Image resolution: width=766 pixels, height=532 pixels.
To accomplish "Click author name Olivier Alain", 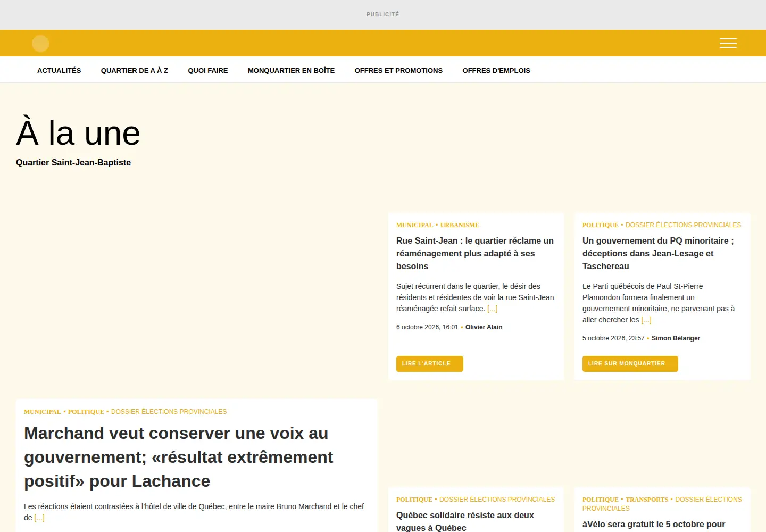I will pos(484,327).
